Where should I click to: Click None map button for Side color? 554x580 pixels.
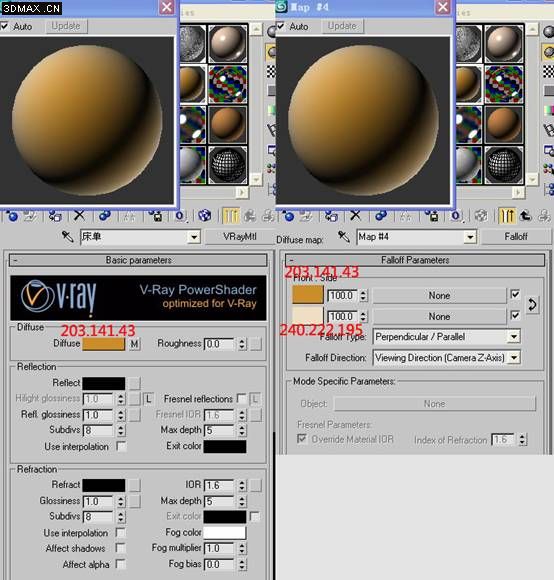pyautogui.click(x=439, y=317)
